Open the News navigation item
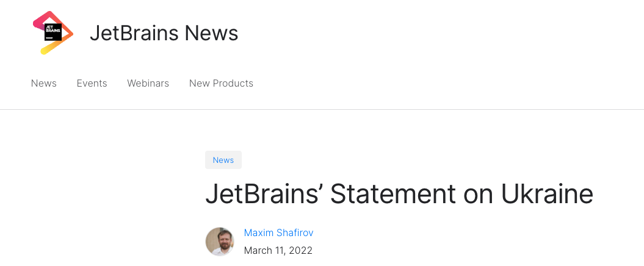The height and width of the screenshot is (266, 644). point(44,84)
